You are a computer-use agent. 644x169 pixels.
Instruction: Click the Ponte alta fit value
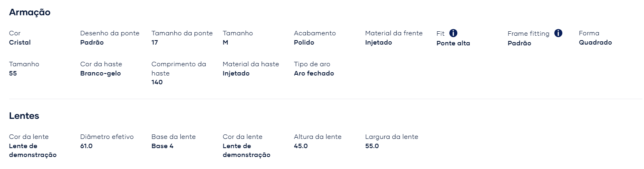click(453, 43)
